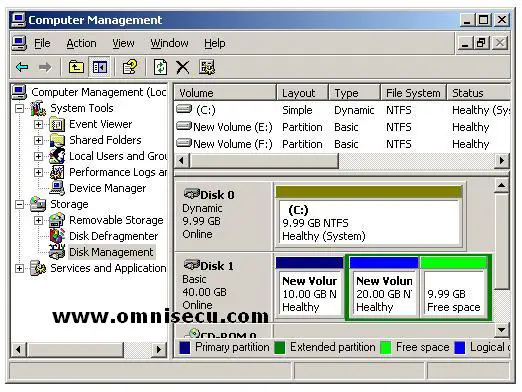Click the Back arrow toolbar icon
This screenshot has width=522, height=392.
22,67
